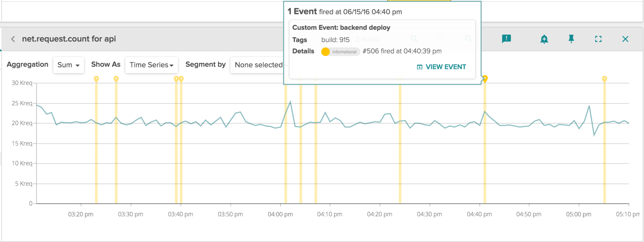Click the 1 Event fired at header

tap(345, 12)
